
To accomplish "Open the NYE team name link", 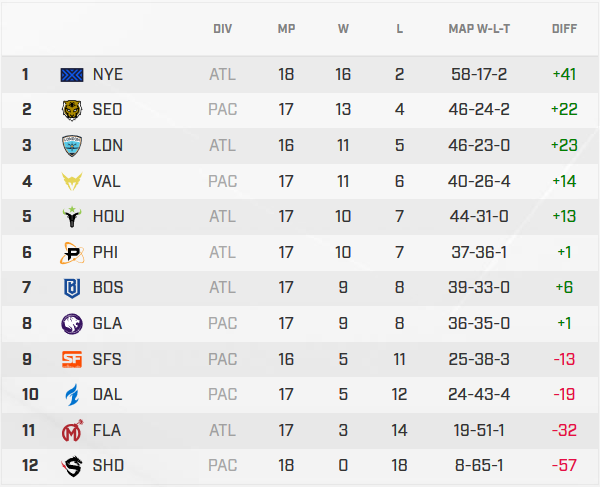I will pos(107,75).
